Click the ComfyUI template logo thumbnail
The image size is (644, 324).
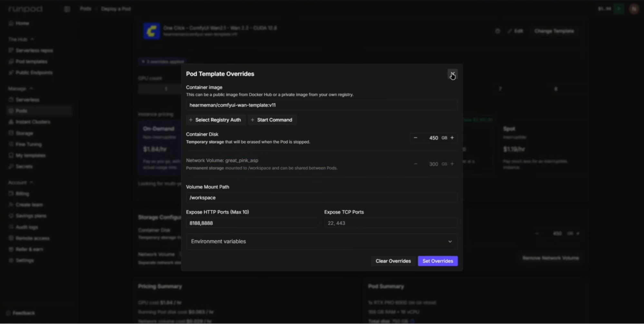(152, 31)
